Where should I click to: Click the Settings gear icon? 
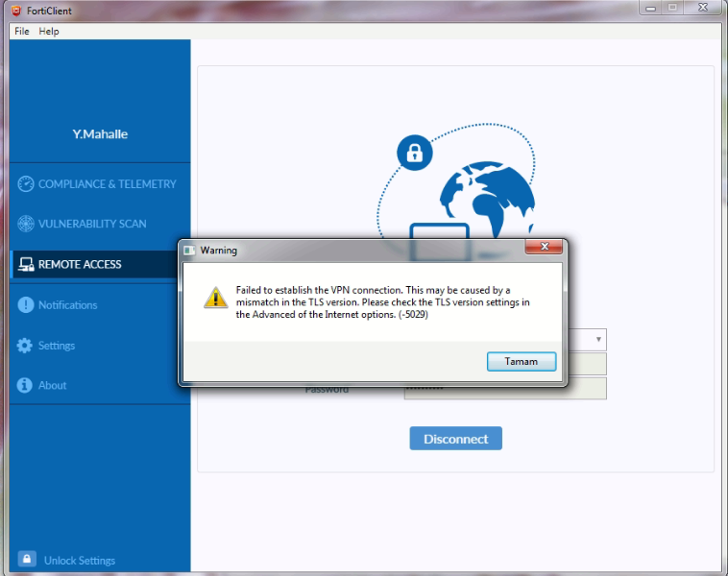[25, 346]
